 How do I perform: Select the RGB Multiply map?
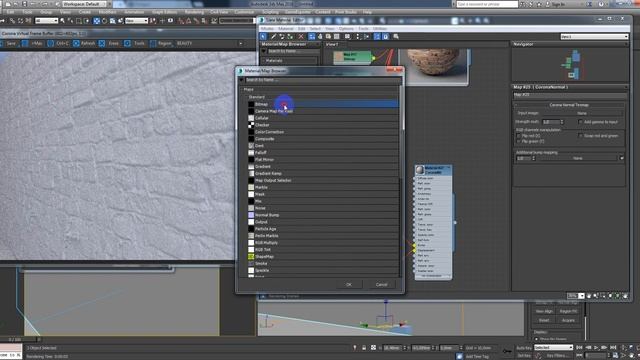pos(322,243)
